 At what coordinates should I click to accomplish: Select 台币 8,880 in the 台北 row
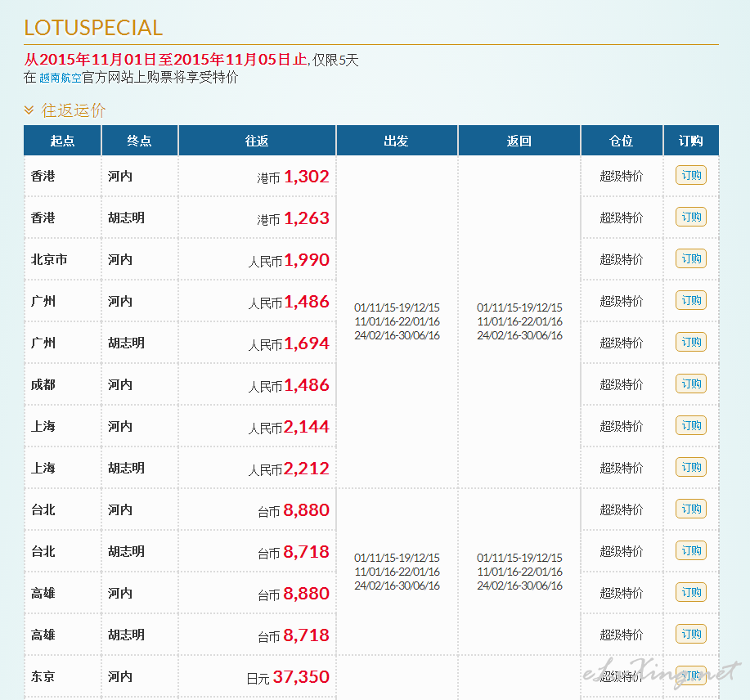click(x=293, y=510)
